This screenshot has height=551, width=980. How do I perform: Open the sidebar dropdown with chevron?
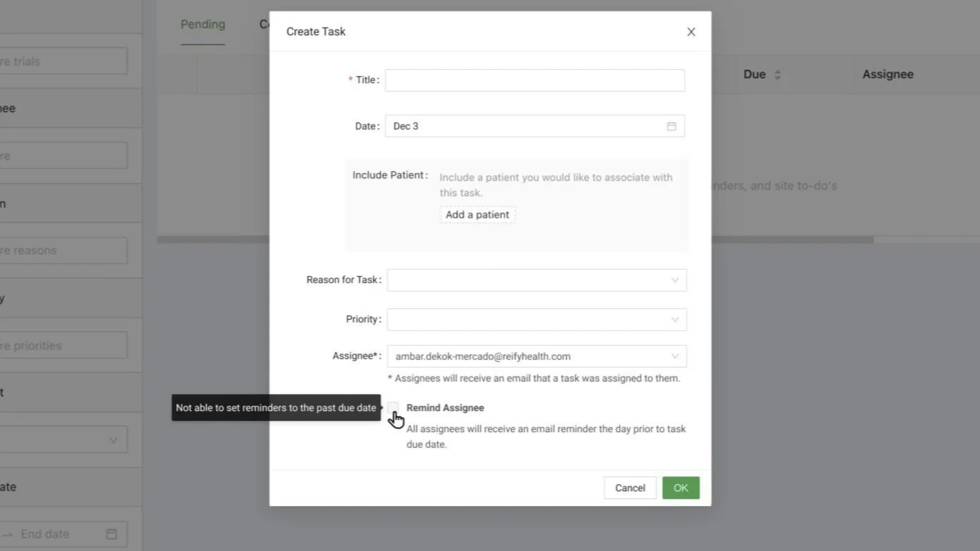pos(63,440)
